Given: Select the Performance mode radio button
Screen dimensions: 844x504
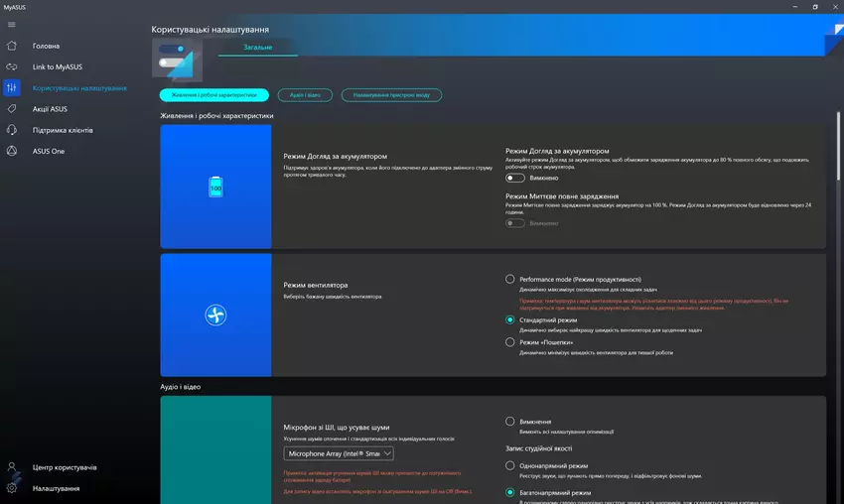Looking at the screenshot, I should point(510,280).
